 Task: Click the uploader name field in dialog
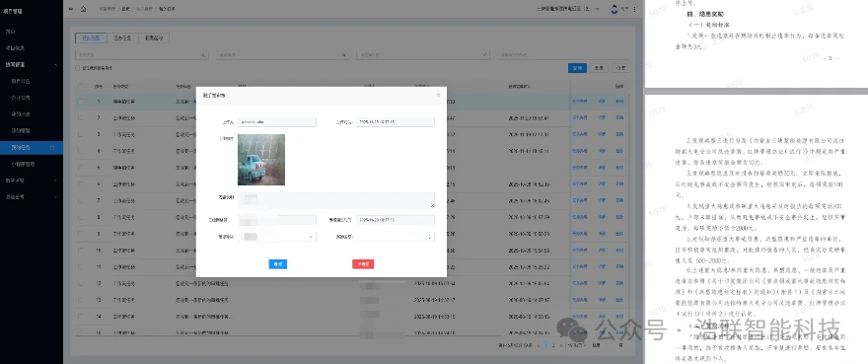tap(277, 122)
